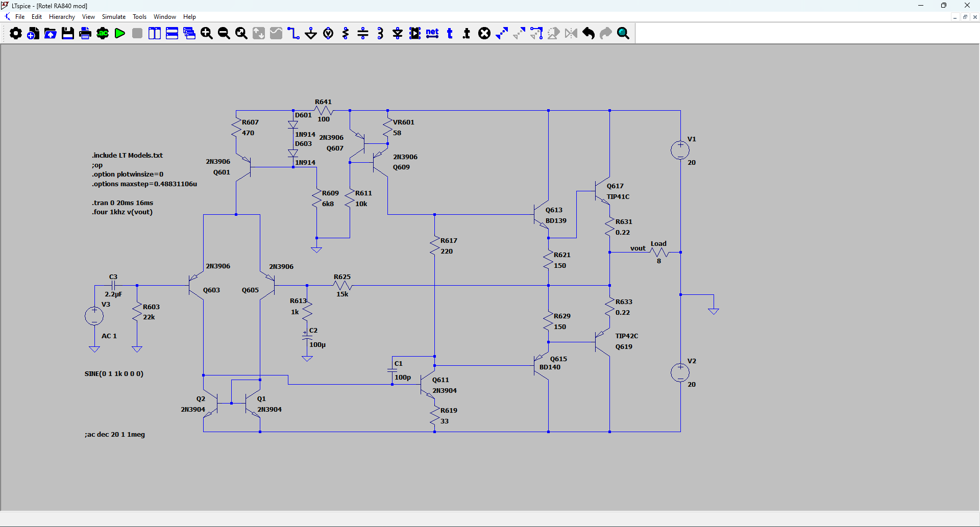Print the schematic using the printer icon

[x=85, y=34]
